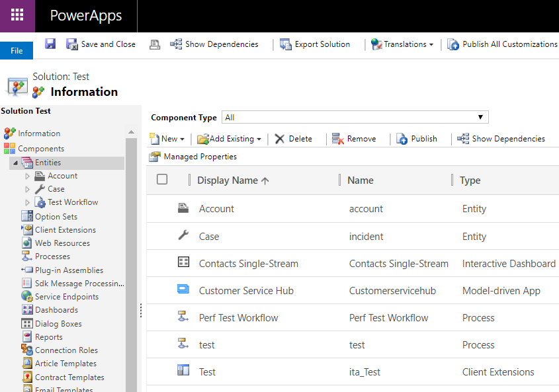Click the ita_Test name cell
This screenshot has height=392, width=559.
click(x=365, y=372)
